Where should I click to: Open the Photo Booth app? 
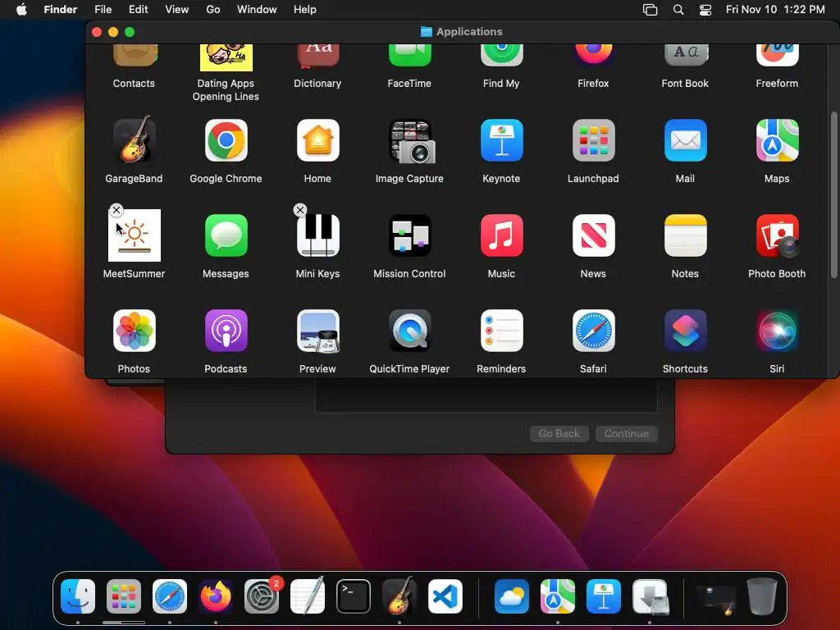[x=777, y=235]
